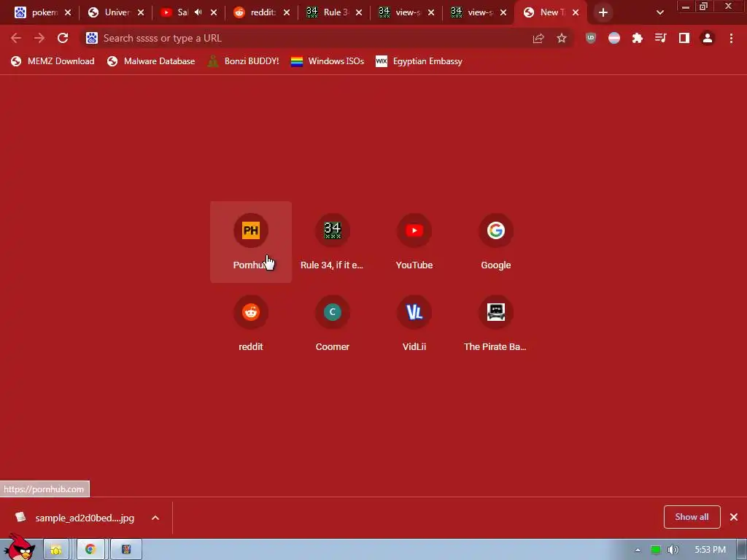
Task: Open File Explorer from the taskbar
Action: click(55, 550)
